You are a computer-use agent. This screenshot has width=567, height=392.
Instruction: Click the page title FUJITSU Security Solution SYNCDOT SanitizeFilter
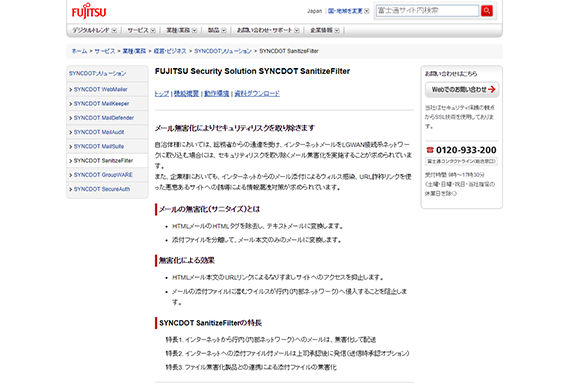[252, 71]
